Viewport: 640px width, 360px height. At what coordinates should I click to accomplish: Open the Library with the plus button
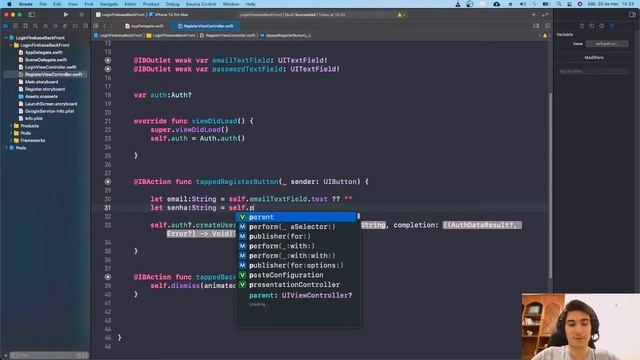click(533, 15)
